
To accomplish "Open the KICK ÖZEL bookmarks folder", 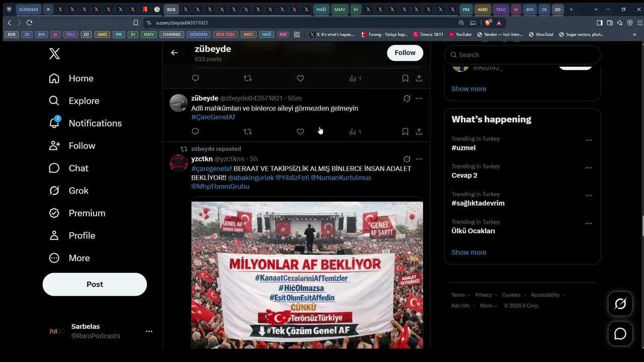I will tap(225, 35).
